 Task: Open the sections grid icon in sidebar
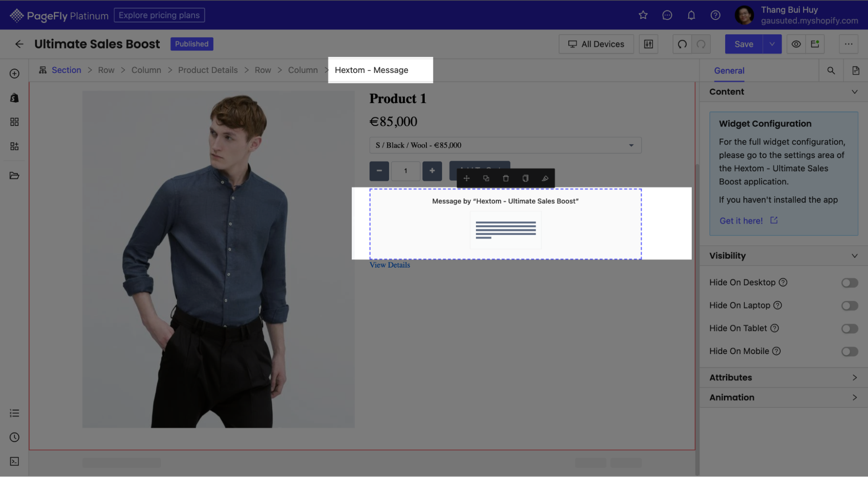14,122
